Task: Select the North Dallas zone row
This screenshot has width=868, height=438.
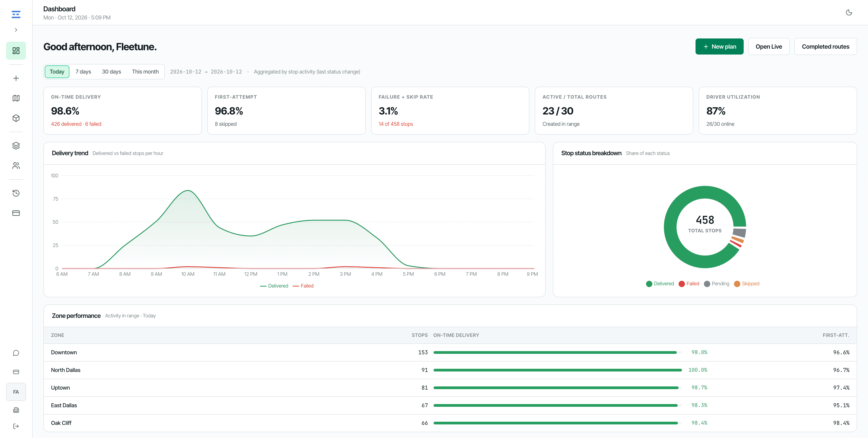Action: pyautogui.click(x=450, y=370)
